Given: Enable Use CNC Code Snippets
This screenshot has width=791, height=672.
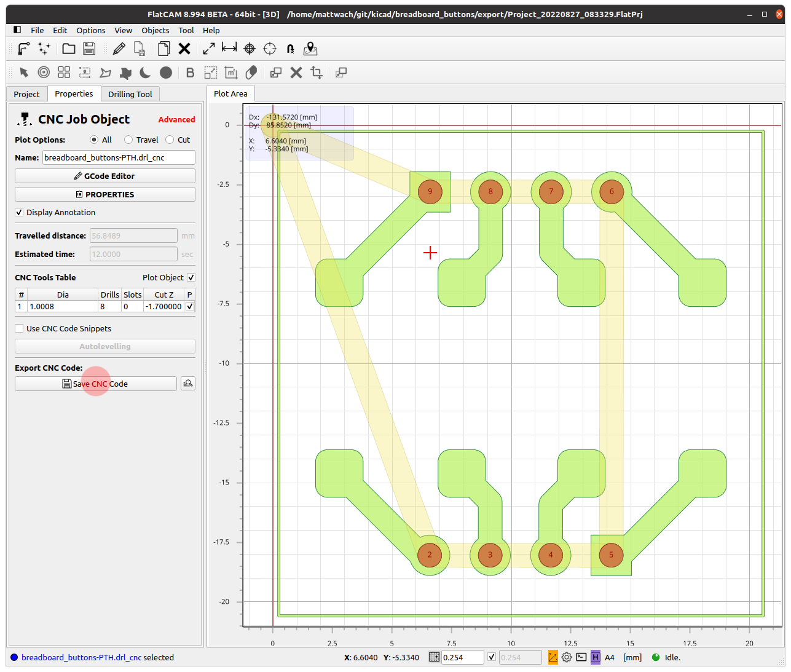Looking at the screenshot, I should [19, 328].
